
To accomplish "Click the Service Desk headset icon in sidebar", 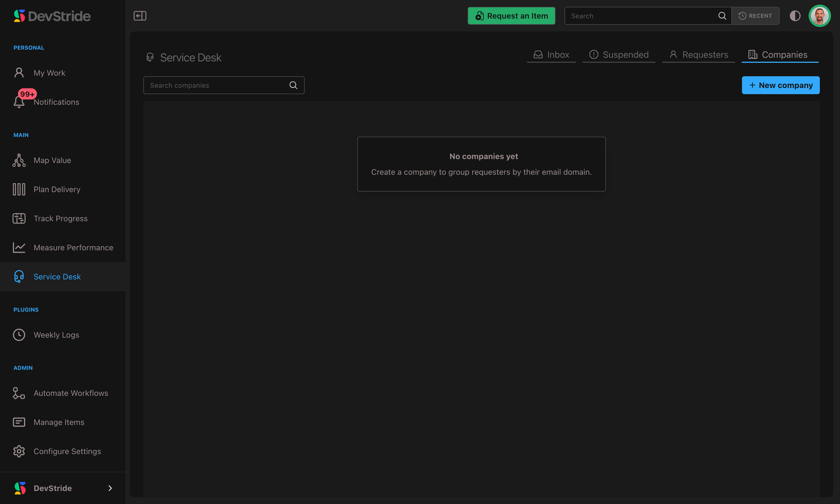I will pos(19,277).
